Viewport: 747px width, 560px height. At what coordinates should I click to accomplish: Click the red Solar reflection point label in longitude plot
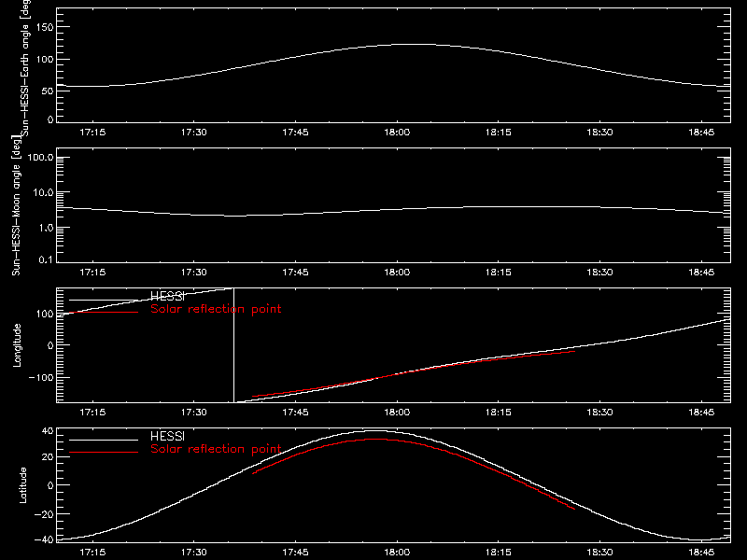point(216,309)
